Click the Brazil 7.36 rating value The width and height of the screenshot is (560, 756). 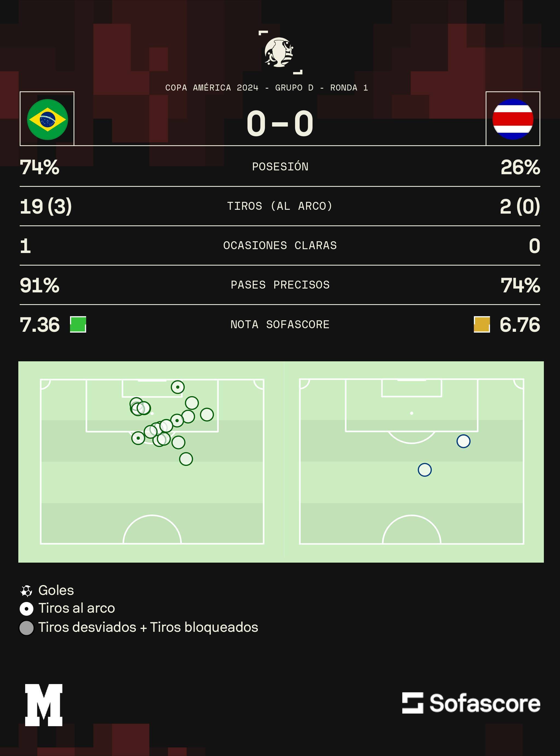click(x=40, y=324)
